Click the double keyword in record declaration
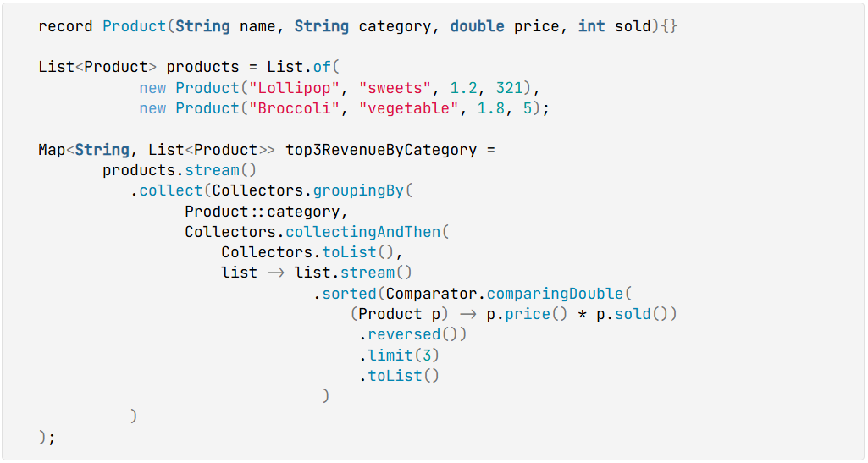The image size is (868, 463). [477, 26]
